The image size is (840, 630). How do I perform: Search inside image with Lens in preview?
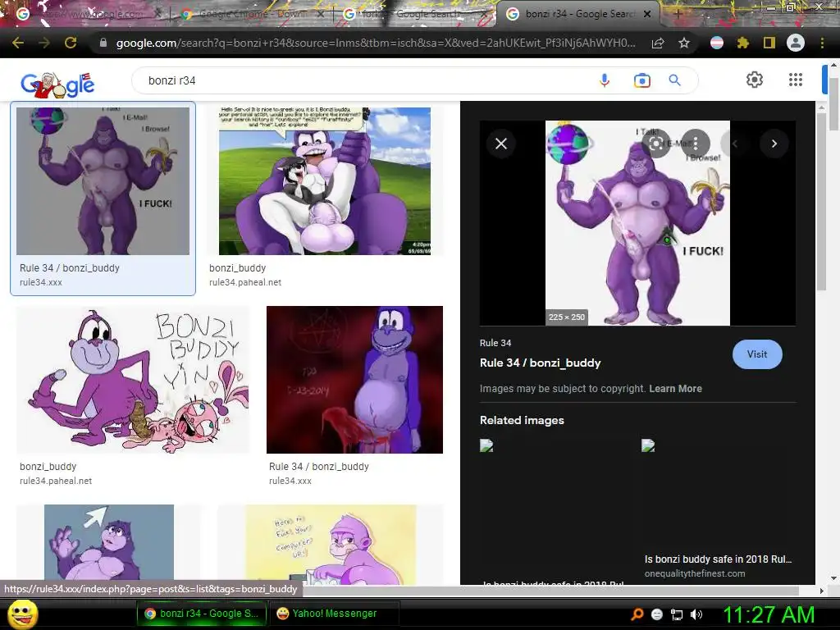[656, 143]
